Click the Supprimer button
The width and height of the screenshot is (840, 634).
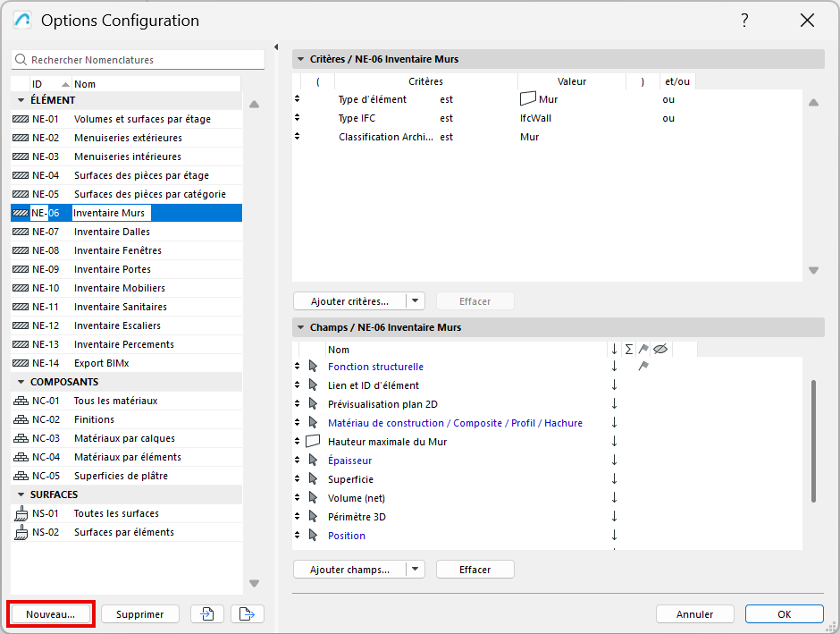139,614
